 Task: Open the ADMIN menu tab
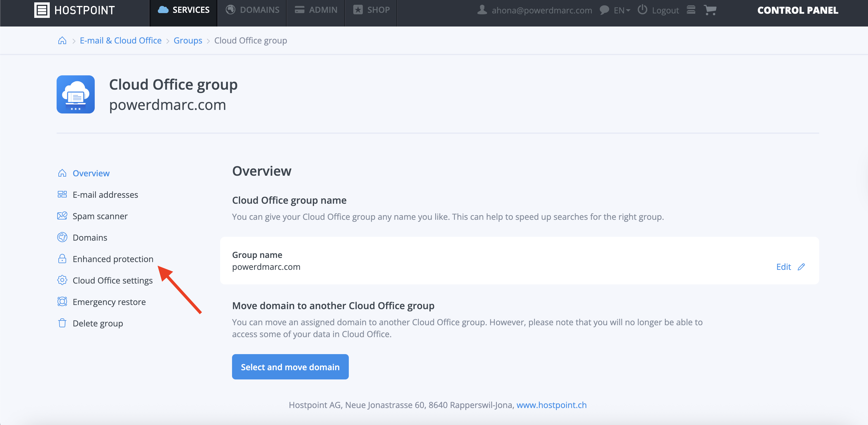tap(316, 10)
